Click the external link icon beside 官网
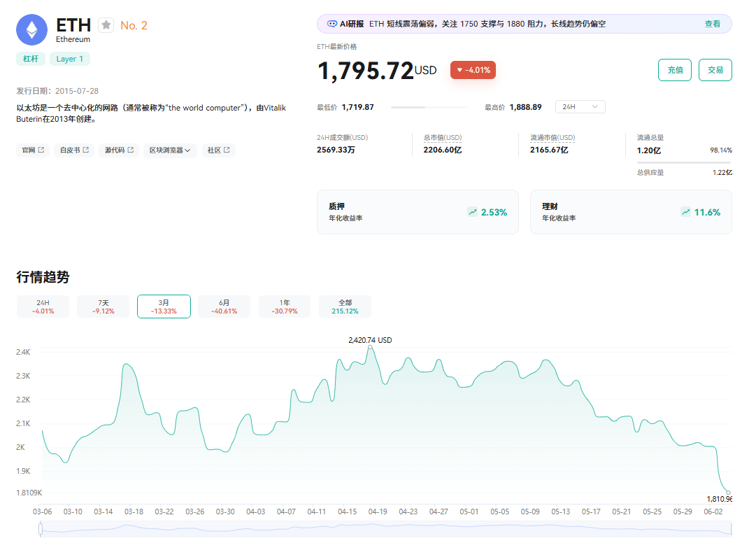Screen dimensions: 756x557 pyautogui.click(x=41, y=150)
